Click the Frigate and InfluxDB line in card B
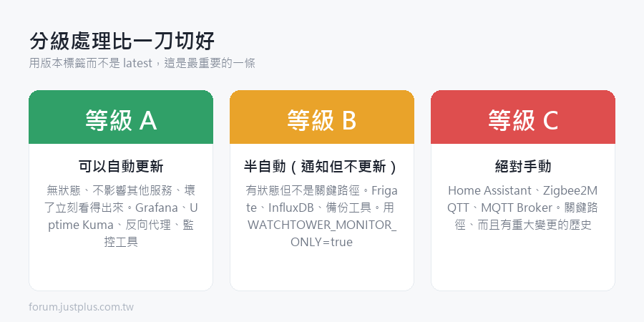 click(x=321, y=199)
